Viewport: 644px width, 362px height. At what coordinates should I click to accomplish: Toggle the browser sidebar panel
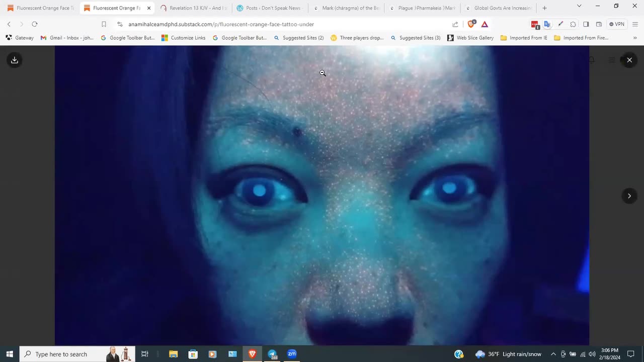[586, 24]
